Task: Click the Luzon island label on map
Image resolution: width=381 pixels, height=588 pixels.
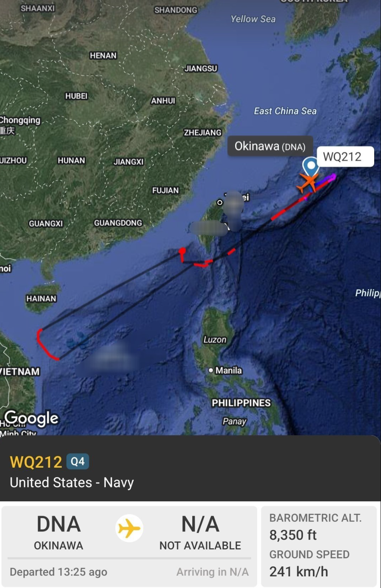Action: [215, 339]
